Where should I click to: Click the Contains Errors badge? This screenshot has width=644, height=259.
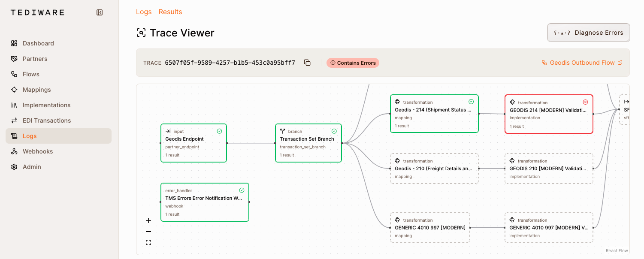(x=353, y=63)
